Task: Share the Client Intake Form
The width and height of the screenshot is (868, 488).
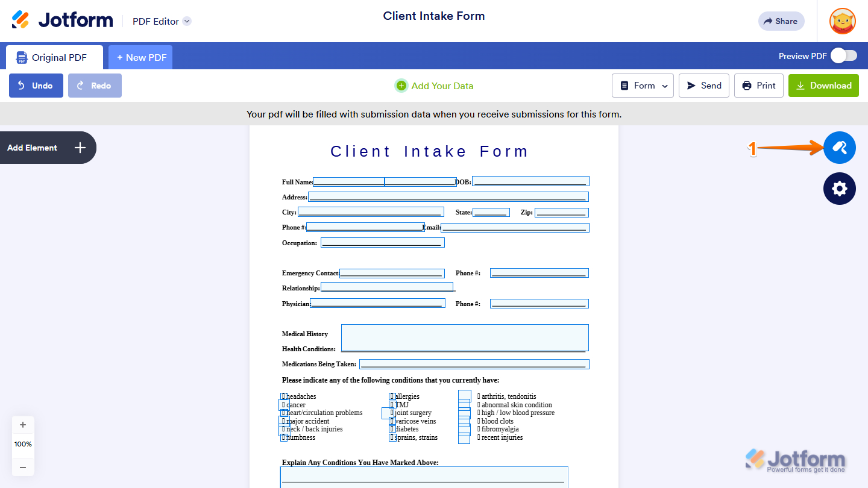Action: click(781, 21)
